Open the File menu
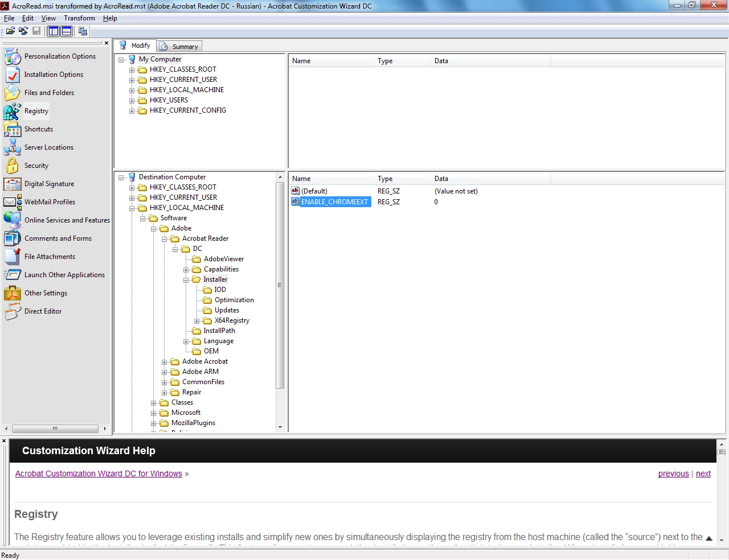 (x=9, y=18)
